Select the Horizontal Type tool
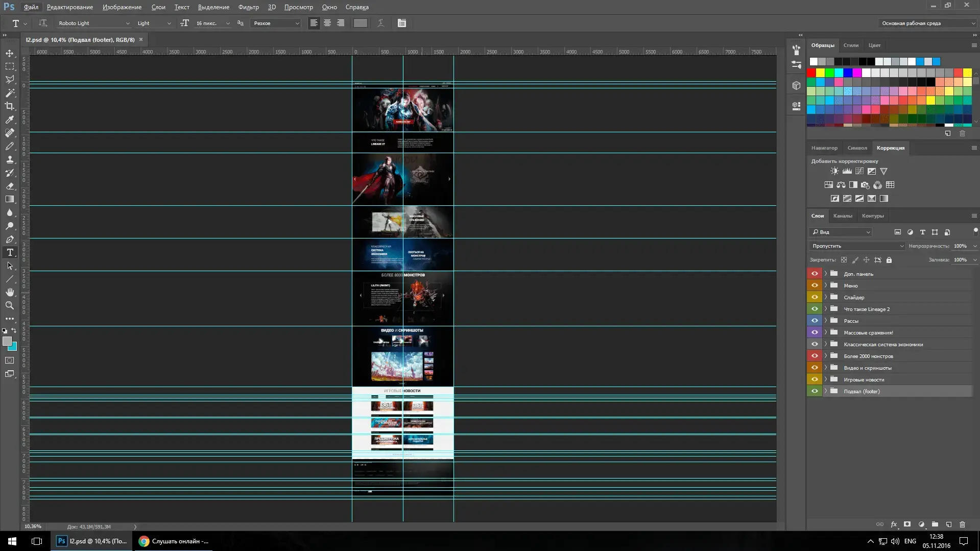980x551 pixels. coord(10,252)
